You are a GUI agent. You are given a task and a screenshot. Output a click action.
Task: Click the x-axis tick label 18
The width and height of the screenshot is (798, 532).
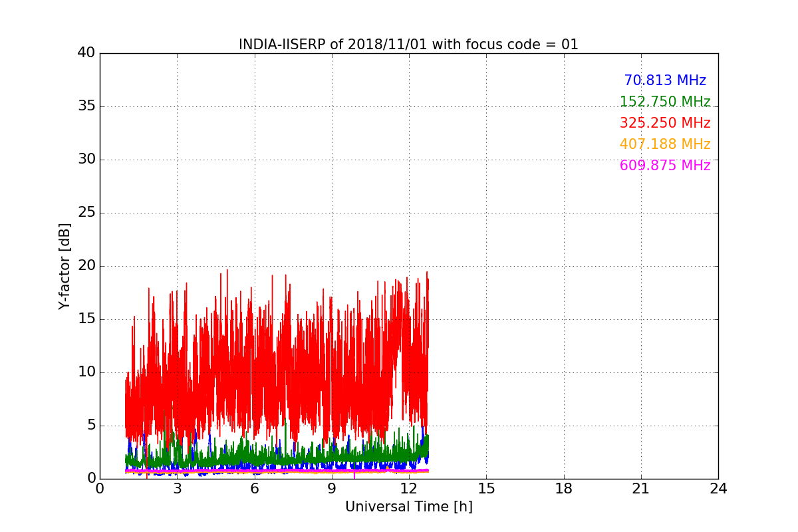564,488
